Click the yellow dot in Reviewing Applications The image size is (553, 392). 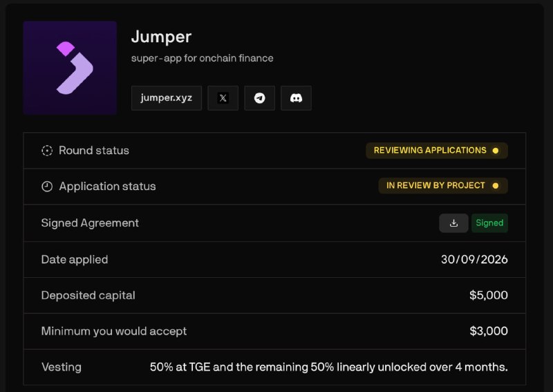point(496,151)
